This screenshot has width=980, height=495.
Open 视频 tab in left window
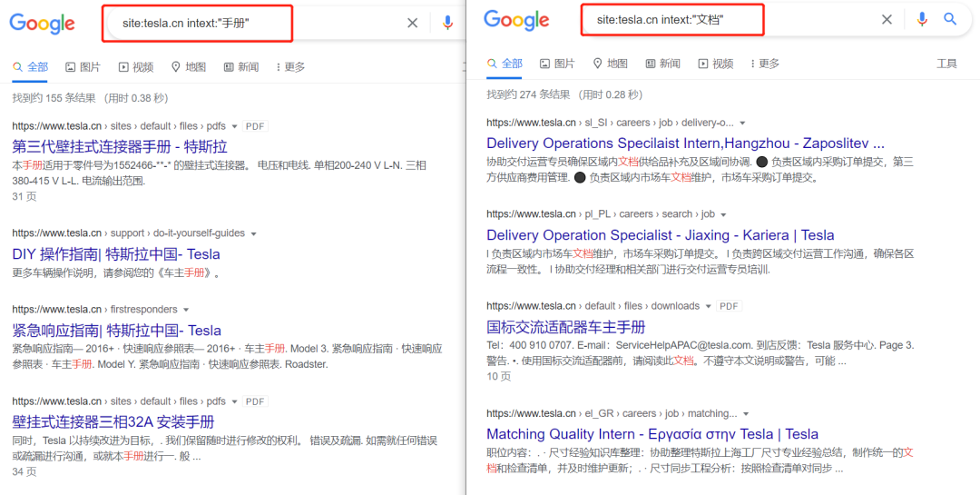point(135,67)
